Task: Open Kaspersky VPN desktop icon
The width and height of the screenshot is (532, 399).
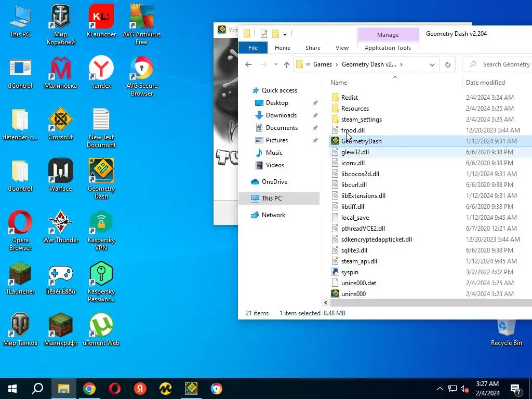Action: click(x=101, y=231)
